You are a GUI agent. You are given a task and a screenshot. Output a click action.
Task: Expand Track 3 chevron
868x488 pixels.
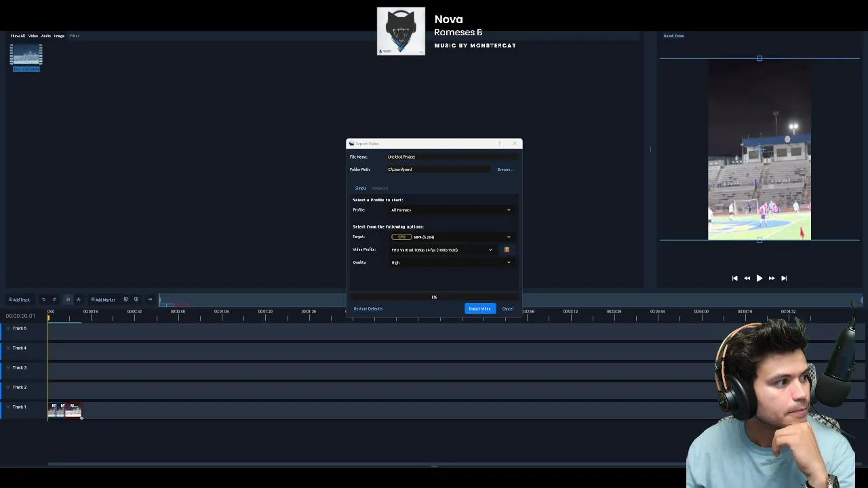8,367
